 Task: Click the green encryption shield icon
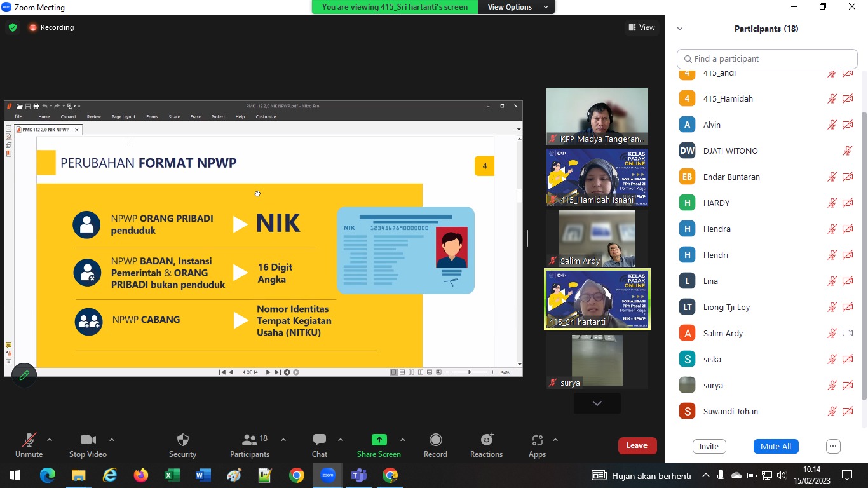click(x=13, y=27)
